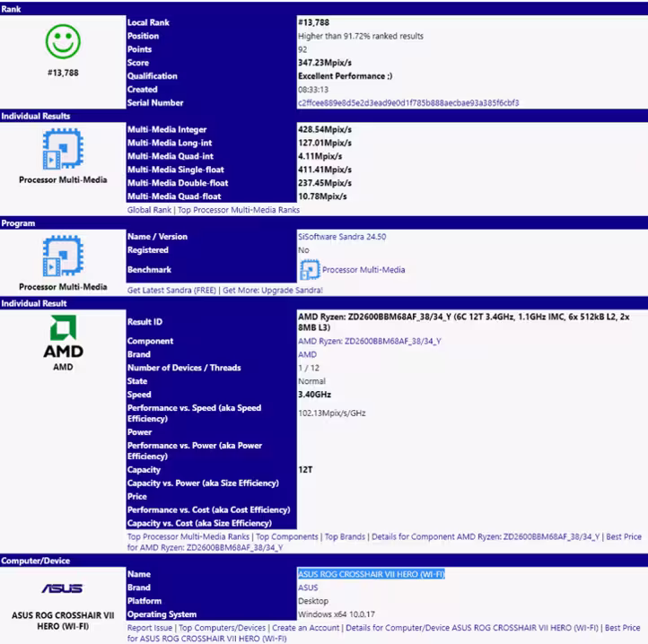Click Operating System value Windows x64 10.0.17
Image resolution: width=648 pixels, height=644 pixels.
(337, 614)
